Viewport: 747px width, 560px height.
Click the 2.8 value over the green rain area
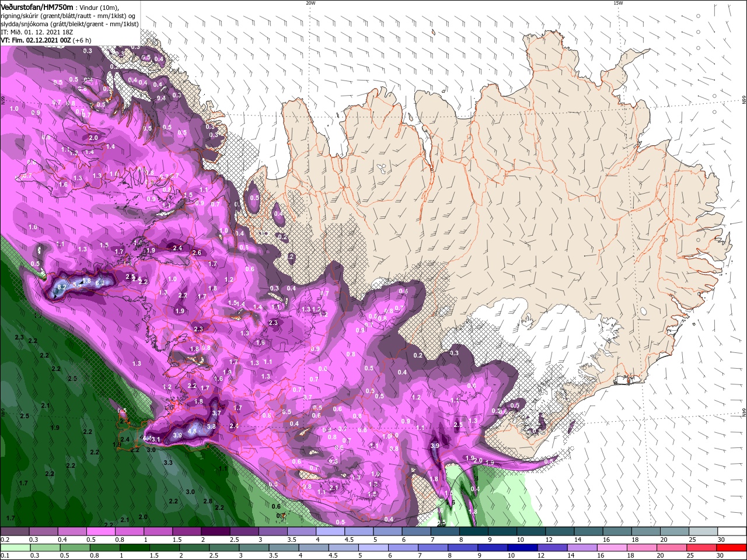[x=207, y=501]
